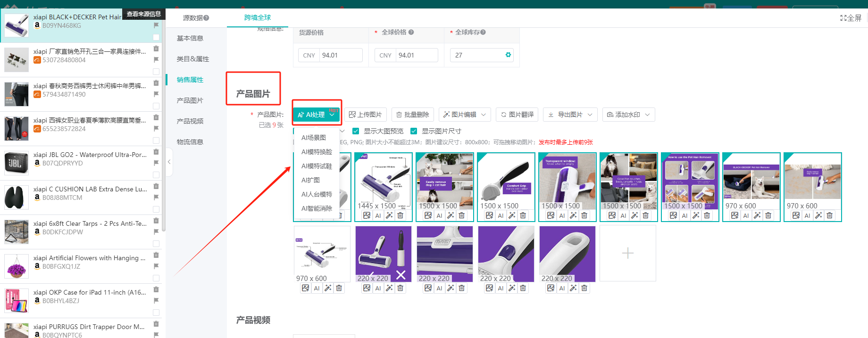This screenshot has width=868, height=338.
Task: Tick the checkbox on 春秋商务西裤 product row
Action: click(x=156, y=106)
